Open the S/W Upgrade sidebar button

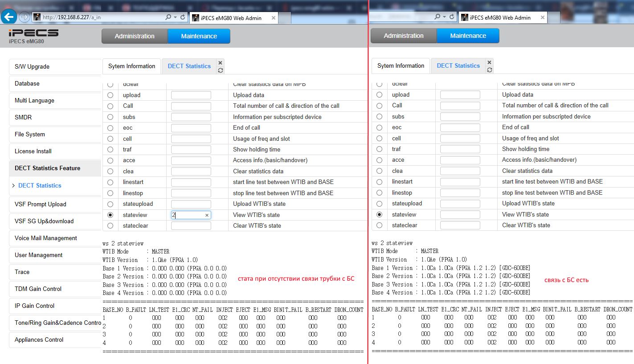pyautogui.click(x=55, y=67)
